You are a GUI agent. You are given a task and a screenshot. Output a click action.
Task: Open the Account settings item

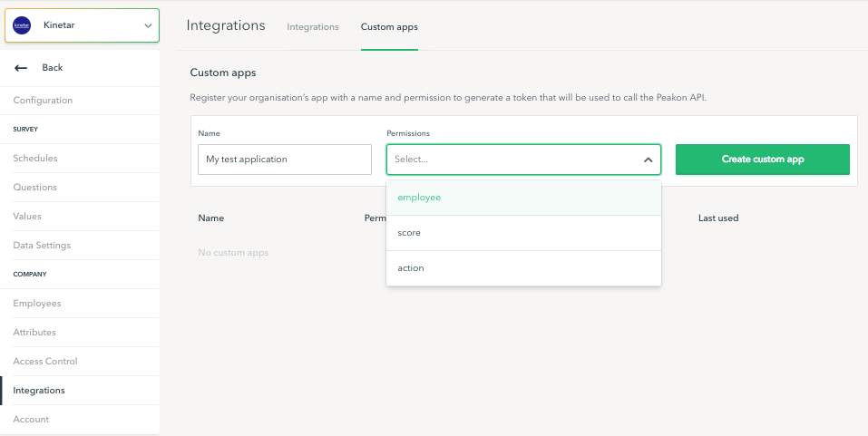click(31, 420)
